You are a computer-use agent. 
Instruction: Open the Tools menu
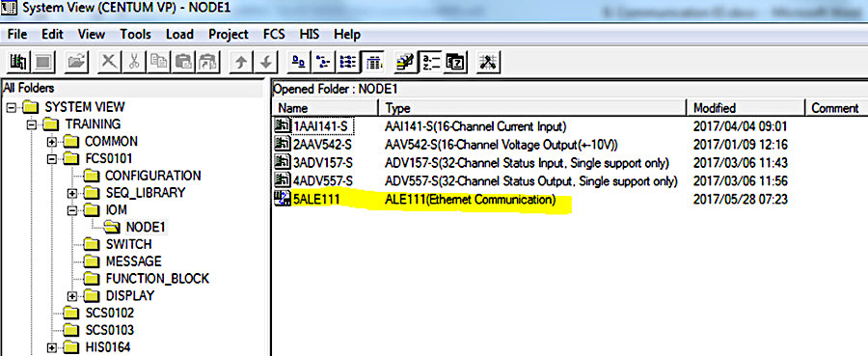pyautogui.click(x=136, y=35)
